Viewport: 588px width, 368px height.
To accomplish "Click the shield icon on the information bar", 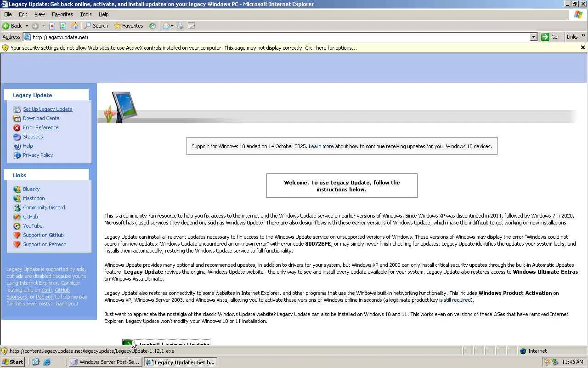I will coord(5,48).
